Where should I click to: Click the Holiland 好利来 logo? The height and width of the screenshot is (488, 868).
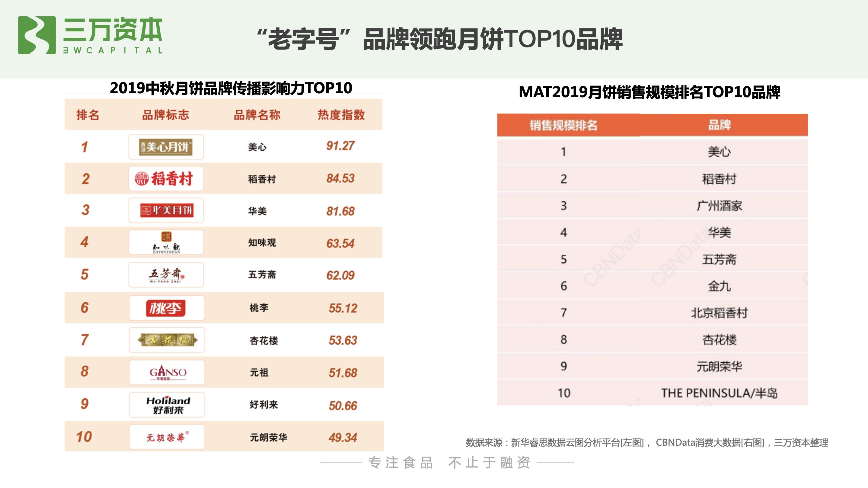[168, 405]
